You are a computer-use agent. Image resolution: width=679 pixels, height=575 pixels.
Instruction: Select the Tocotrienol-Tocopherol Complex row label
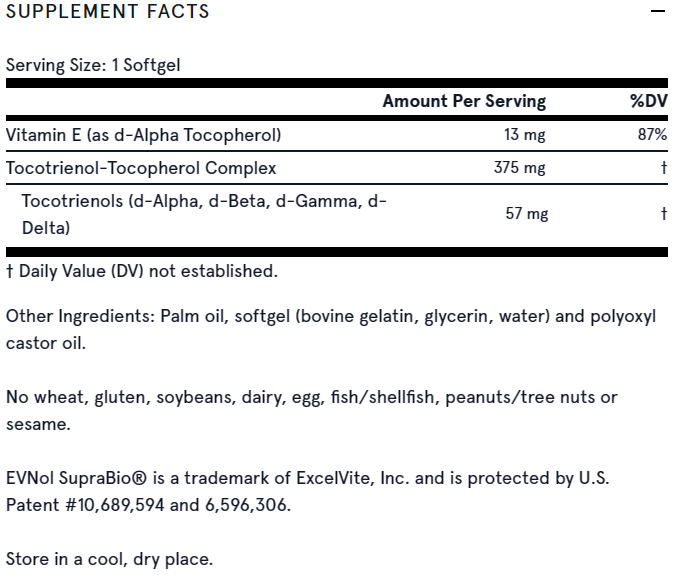point(141,167)
